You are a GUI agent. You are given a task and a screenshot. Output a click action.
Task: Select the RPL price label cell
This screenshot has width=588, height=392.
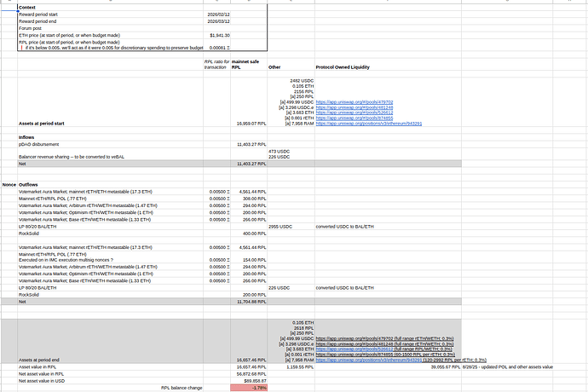(110, 45)
